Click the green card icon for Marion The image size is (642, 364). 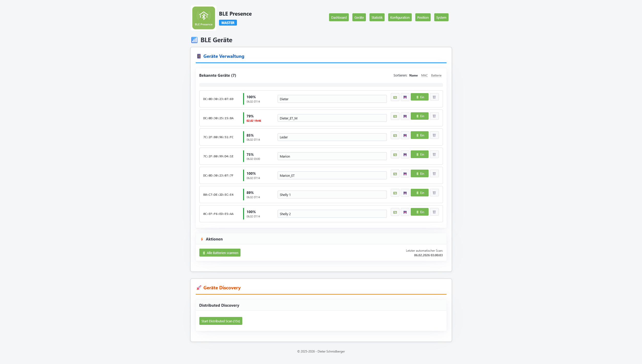pos(395,155)
